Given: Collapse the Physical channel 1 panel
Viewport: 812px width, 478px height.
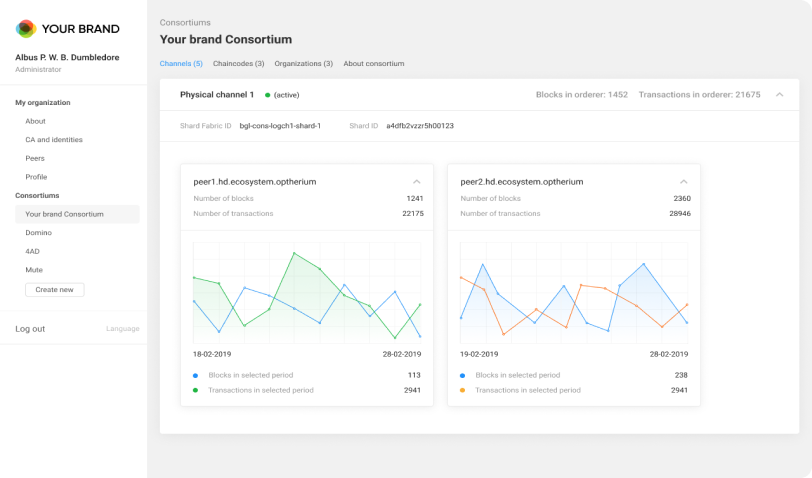Looking at the screenshot, I should click(x=779, y=95).
